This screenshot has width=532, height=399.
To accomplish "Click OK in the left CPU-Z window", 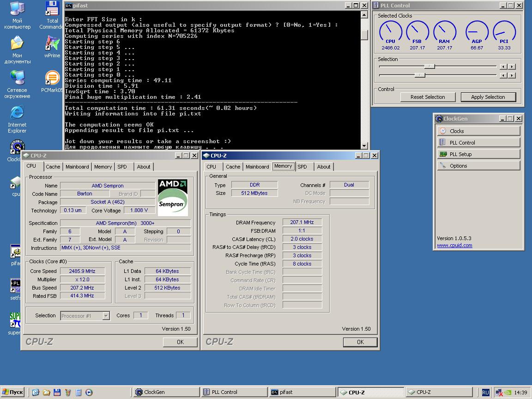I will (x=180, y=342).
